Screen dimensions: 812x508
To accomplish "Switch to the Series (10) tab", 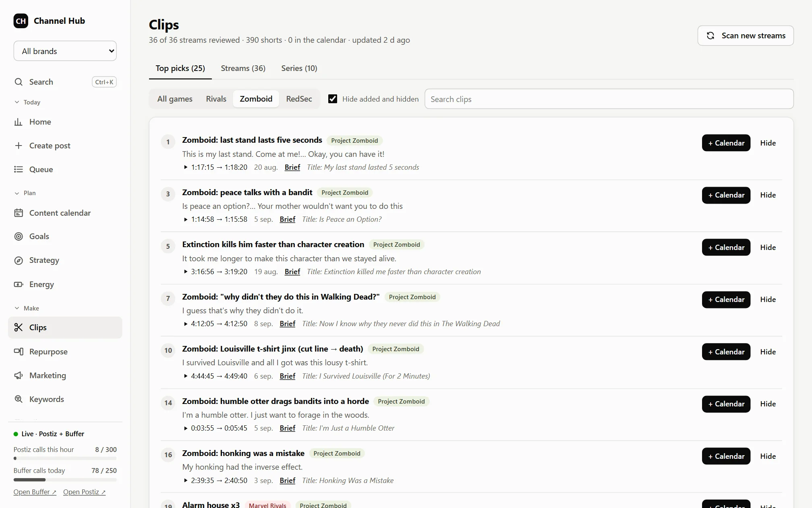I will [x=299, y=68].
